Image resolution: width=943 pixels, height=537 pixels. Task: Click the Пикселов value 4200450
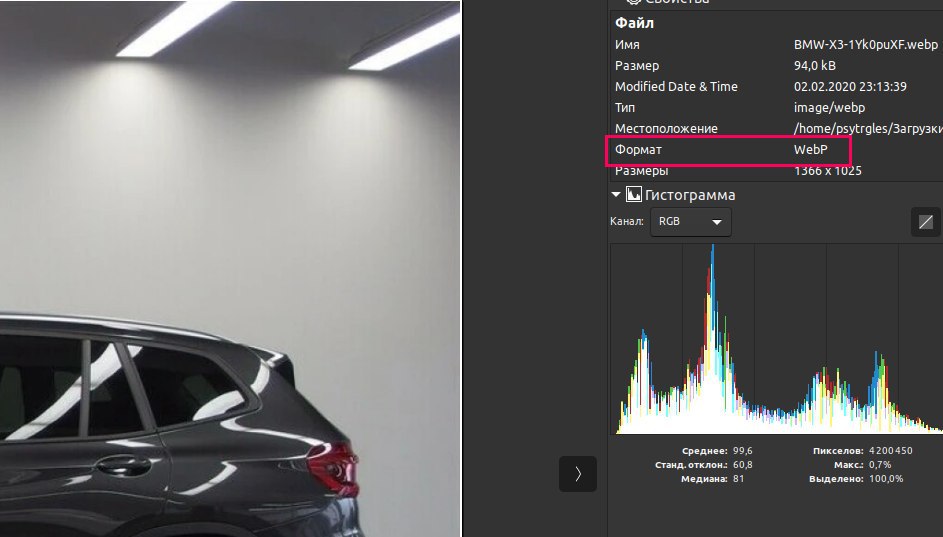tap(890, 450)
